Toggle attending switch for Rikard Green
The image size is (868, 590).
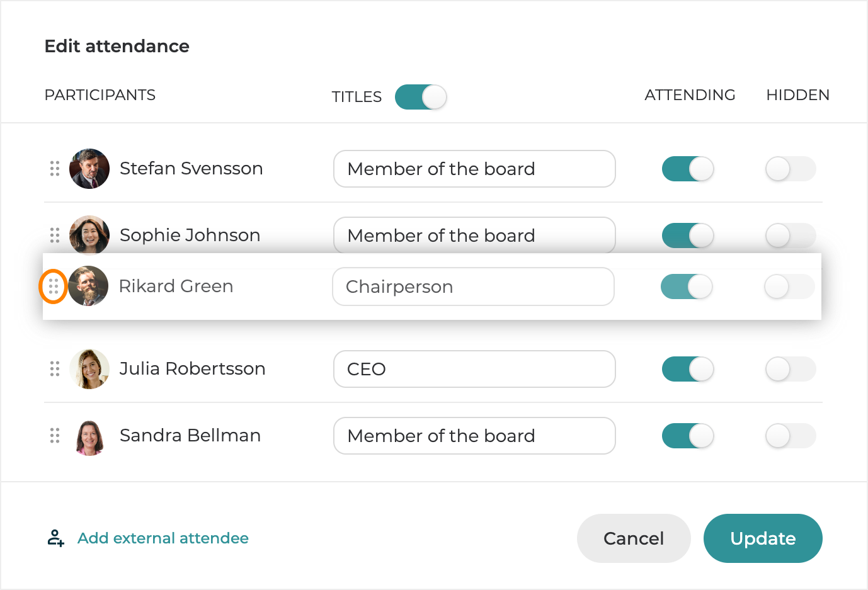[687, 287]
